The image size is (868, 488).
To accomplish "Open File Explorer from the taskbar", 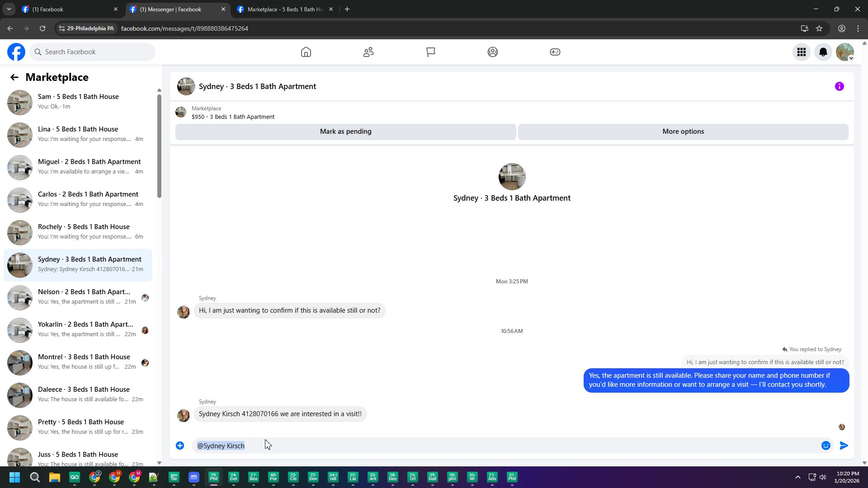I will [x=55, y=477].
